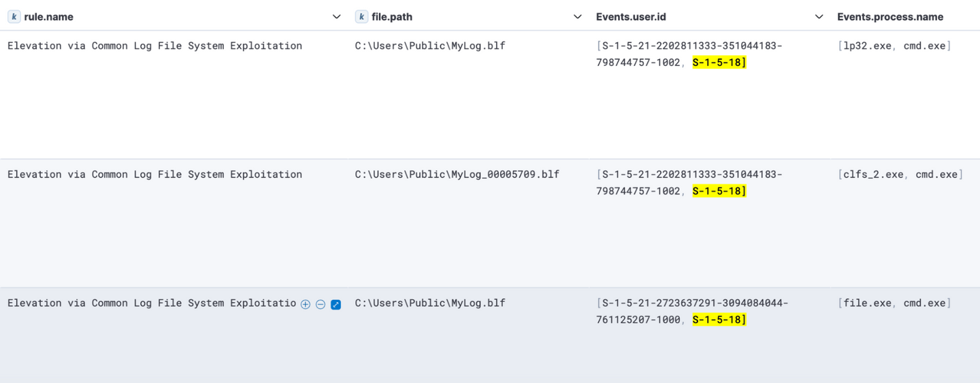
Task: Click highlighted S-1-5-18 in the third row
Action: [x=719, y=320]
